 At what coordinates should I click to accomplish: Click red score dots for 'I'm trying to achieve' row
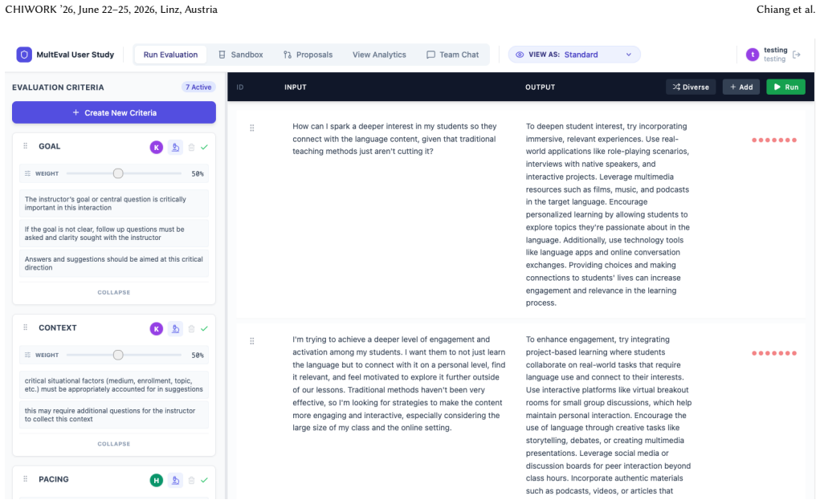(774, 353)
